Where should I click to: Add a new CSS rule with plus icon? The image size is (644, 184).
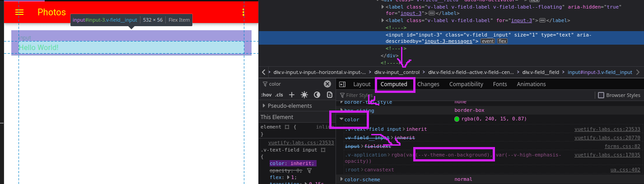[292, 95]
